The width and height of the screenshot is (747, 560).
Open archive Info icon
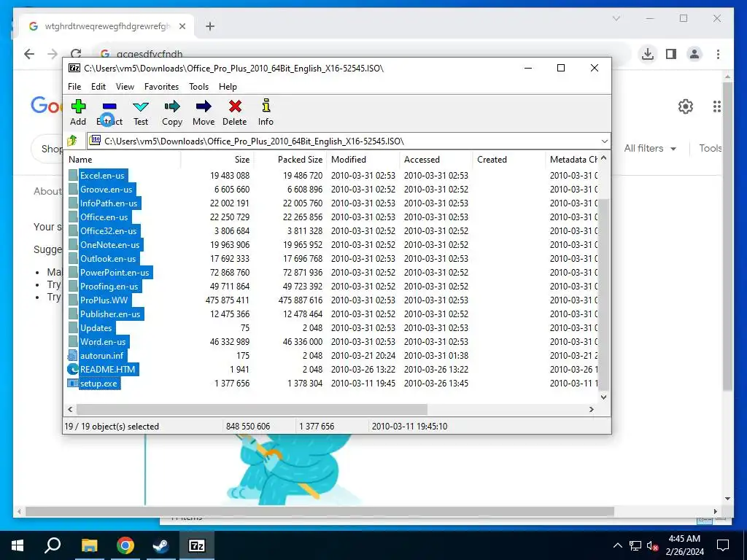coord(266,106)
